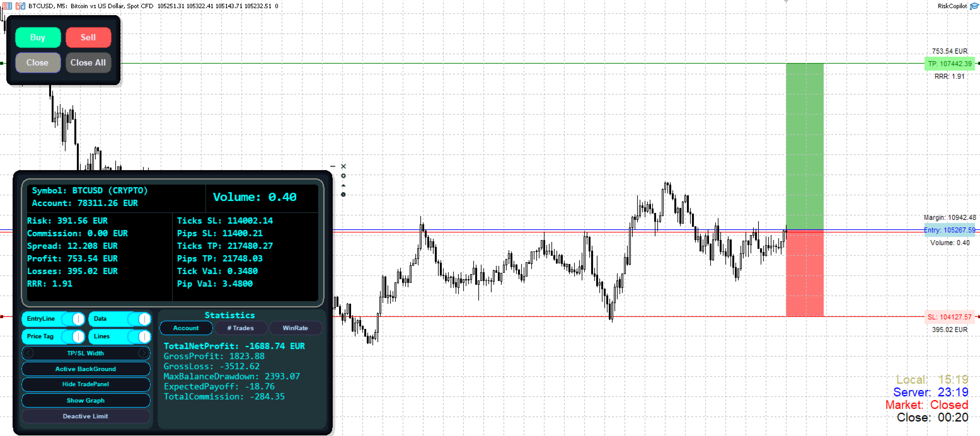Viewport: 980px width, 436px height.
Task: Switch to the WinRate tab
Action: click(x=296, y=328)
